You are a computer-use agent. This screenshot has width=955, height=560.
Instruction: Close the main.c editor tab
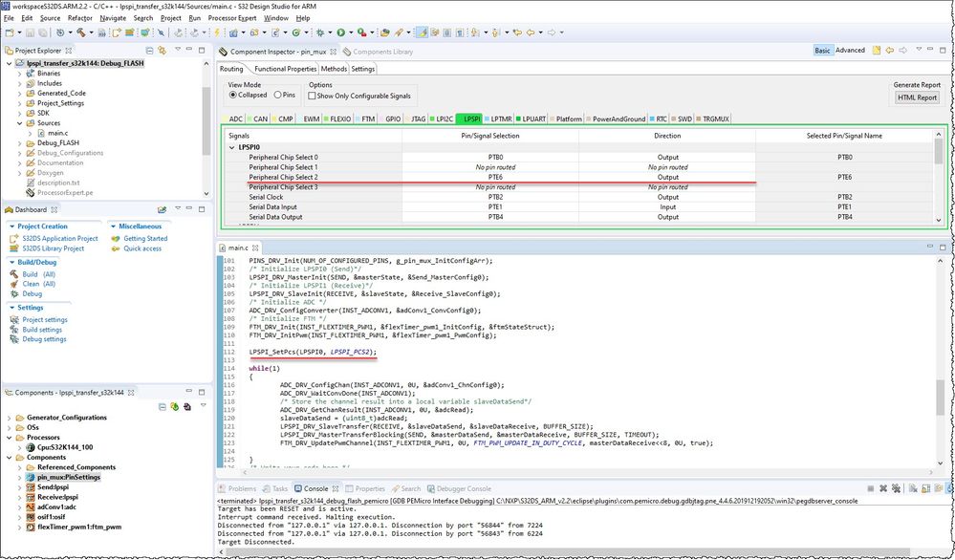tap(256, 248)
